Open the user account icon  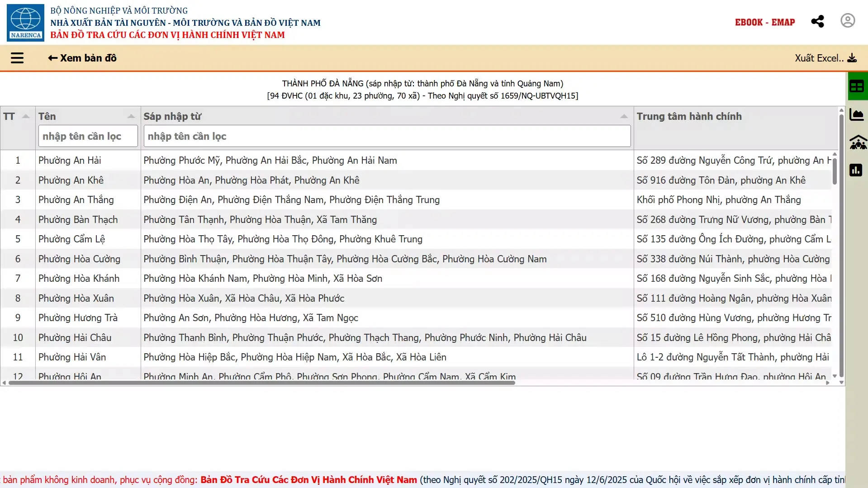[x=848, y=21]
